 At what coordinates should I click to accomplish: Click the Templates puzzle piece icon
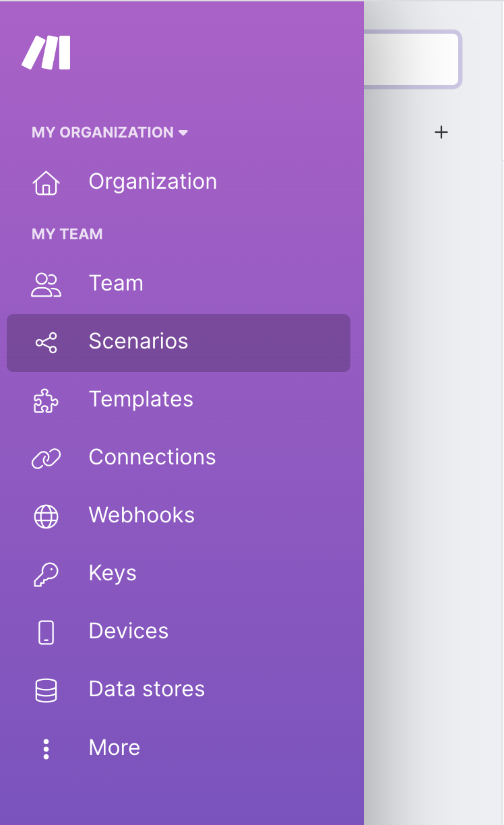coord(46,400)
